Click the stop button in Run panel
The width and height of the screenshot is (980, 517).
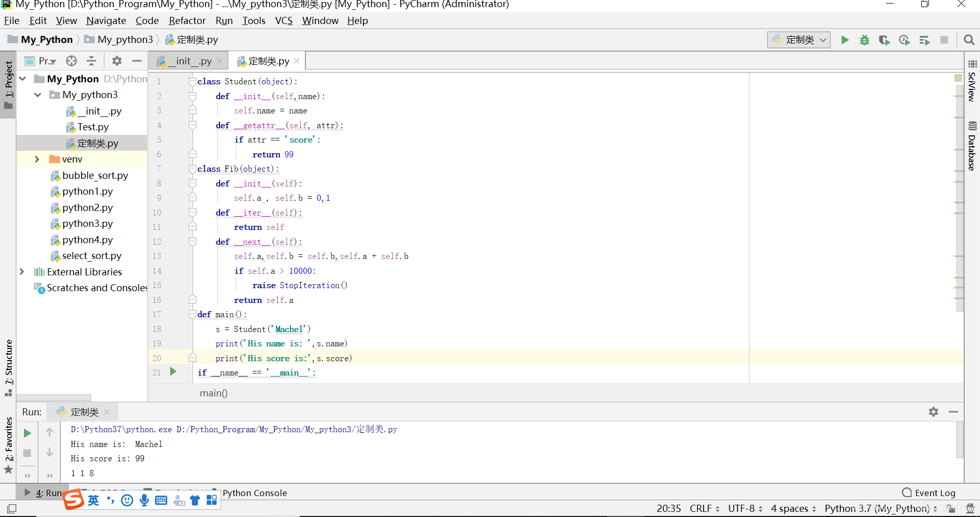(28, 453)
